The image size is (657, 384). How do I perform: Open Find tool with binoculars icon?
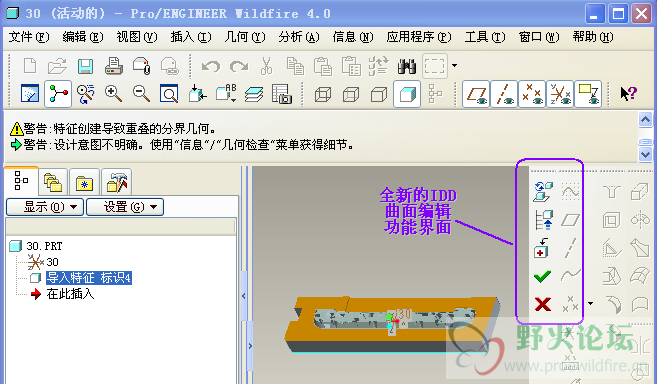click(x=406, y=66)
